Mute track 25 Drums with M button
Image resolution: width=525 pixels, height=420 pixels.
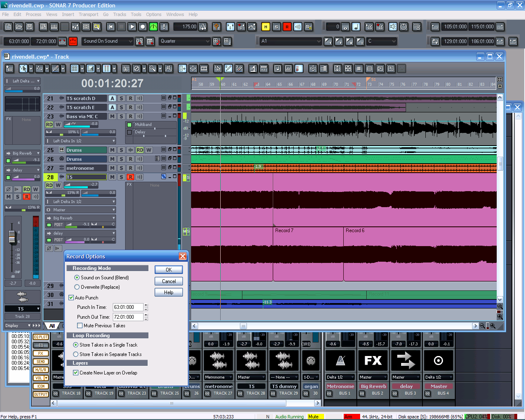(112, 150)
